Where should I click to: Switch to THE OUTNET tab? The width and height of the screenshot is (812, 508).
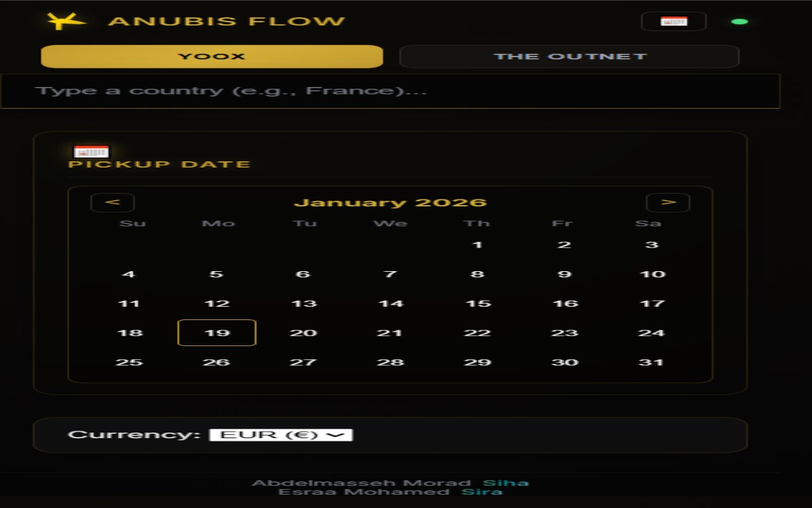pyautogui.click(x=570, y=56)
